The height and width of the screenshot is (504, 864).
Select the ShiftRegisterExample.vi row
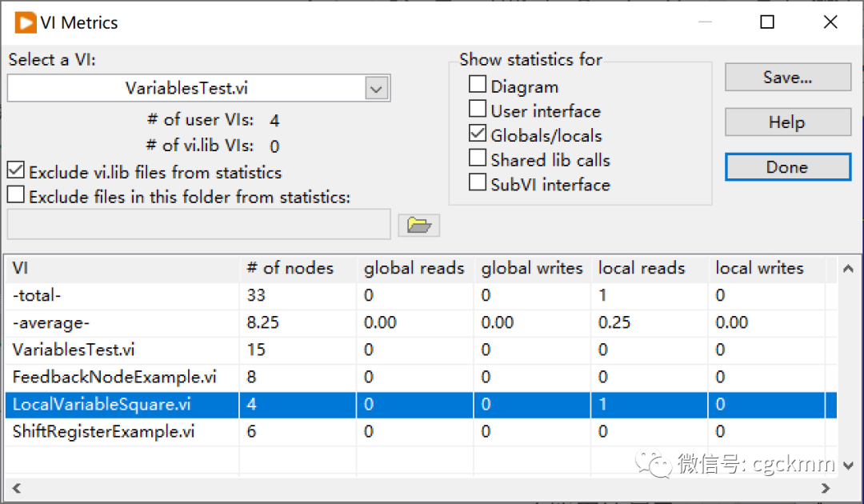click(x=104, y=432)
